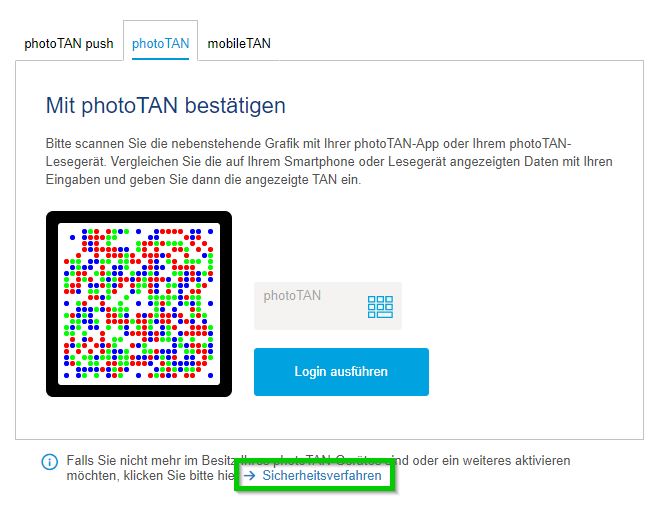Click the Login ausführen button
This screenshot has height=513, width=655.
click(x=341, y=371)
